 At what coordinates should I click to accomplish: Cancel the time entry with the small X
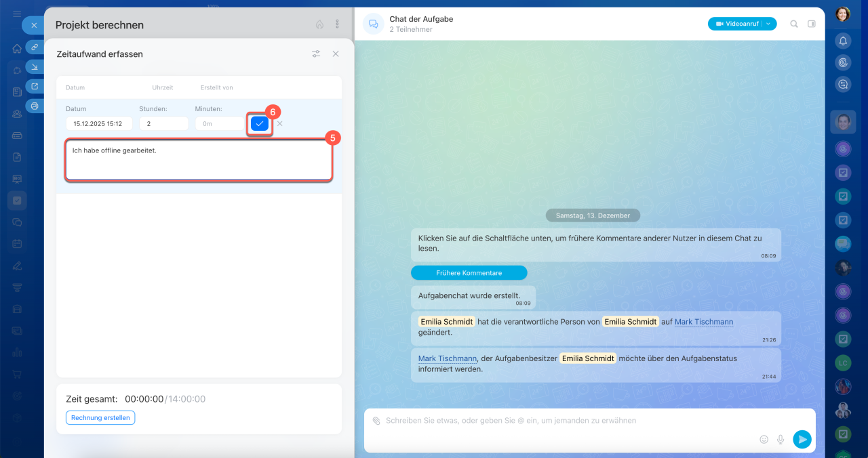click(279, 123)
